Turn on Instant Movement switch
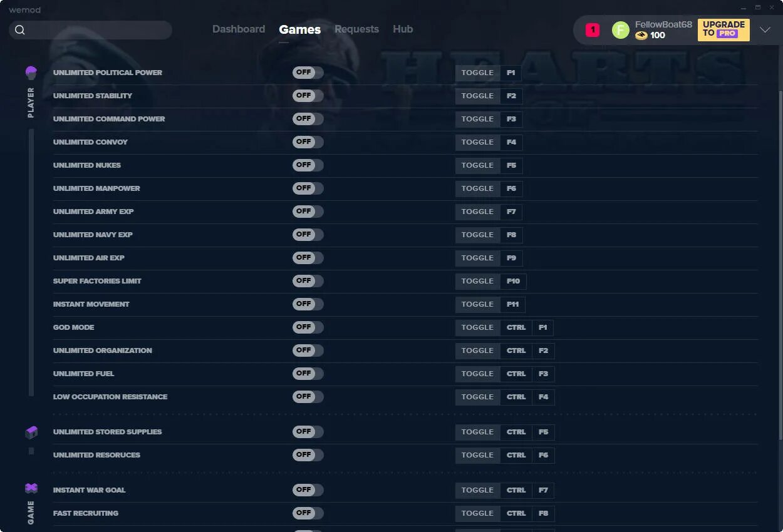This screenshot has width=783, height=532. point(308,304)
